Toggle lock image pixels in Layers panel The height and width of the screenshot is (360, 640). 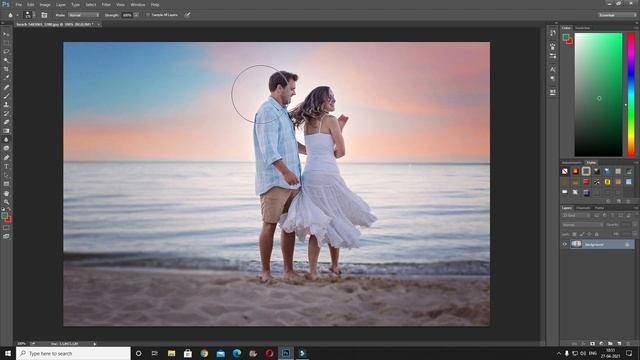click(x=582, y=234)
